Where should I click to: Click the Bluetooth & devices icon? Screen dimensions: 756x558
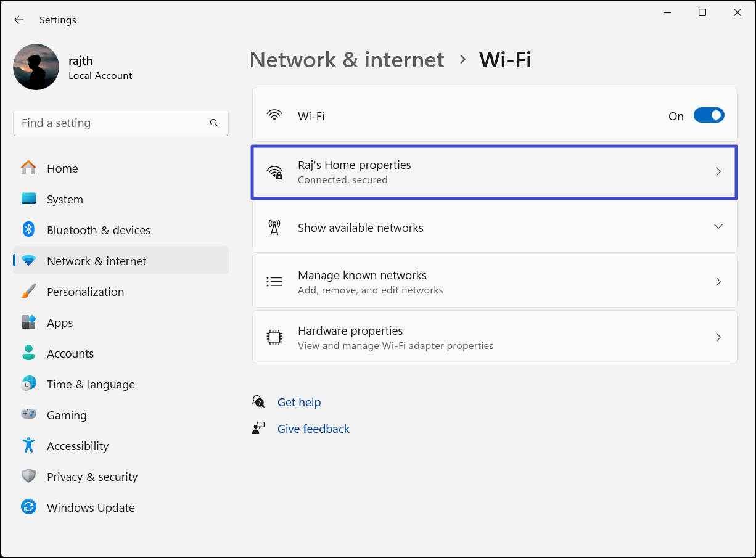point(28,230)
